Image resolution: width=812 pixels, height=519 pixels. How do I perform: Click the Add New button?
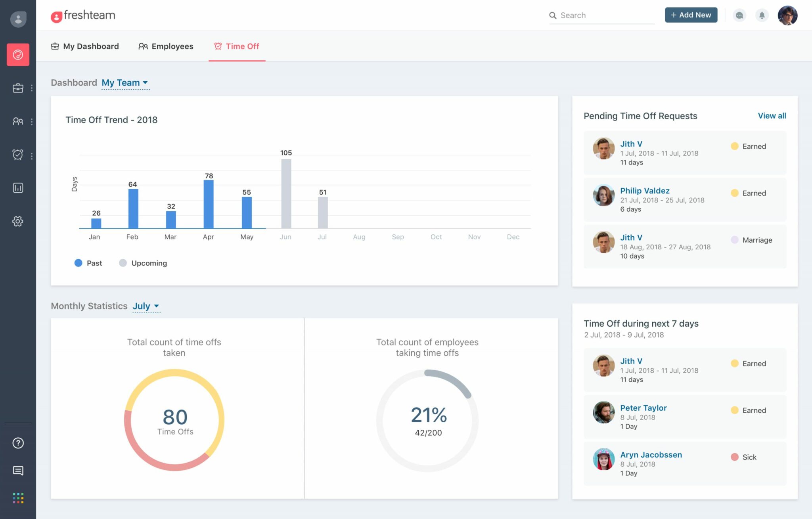coord(691,15)
